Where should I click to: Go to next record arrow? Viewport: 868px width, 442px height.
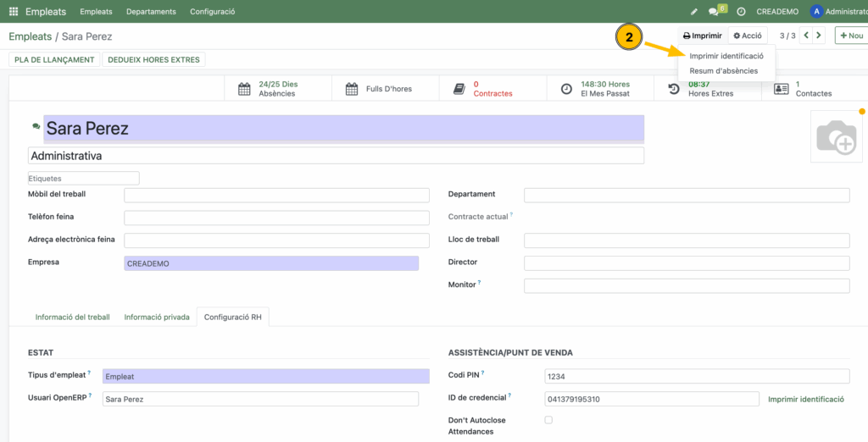coord(819,36)
